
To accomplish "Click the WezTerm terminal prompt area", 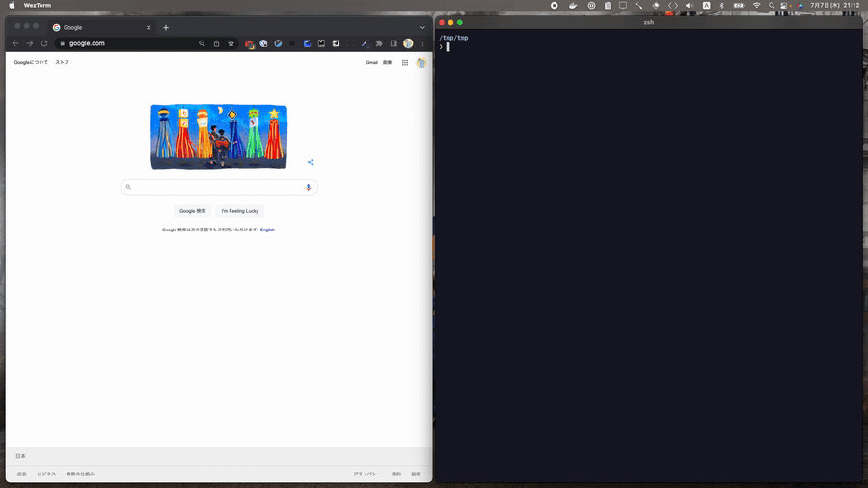I will 448,47.
